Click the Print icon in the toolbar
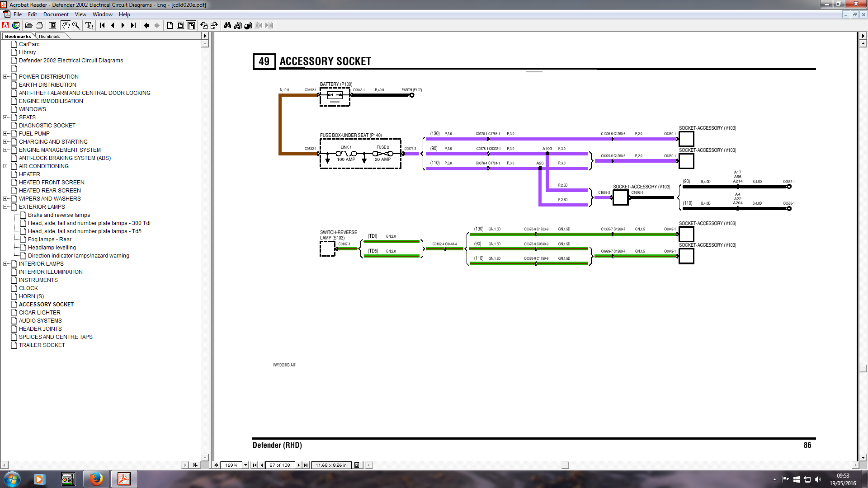This screenshot has width=868, height=488. [39, 25]
